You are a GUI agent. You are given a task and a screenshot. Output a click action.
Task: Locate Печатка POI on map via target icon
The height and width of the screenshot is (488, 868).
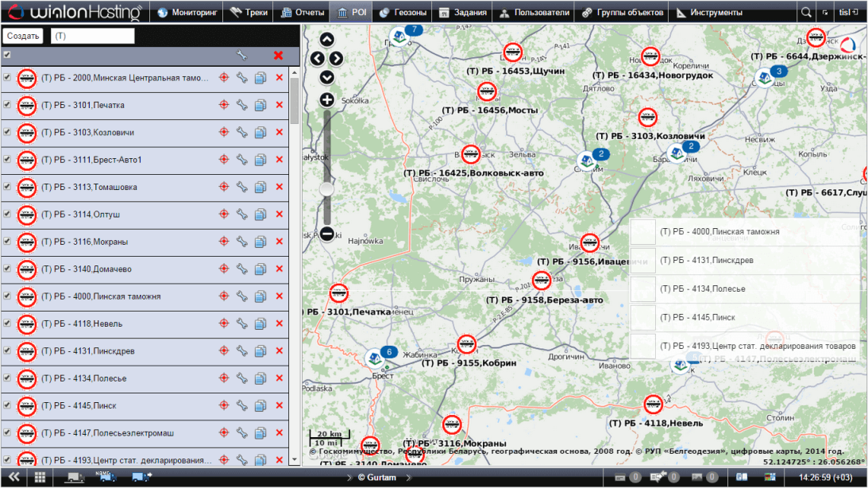224,105
